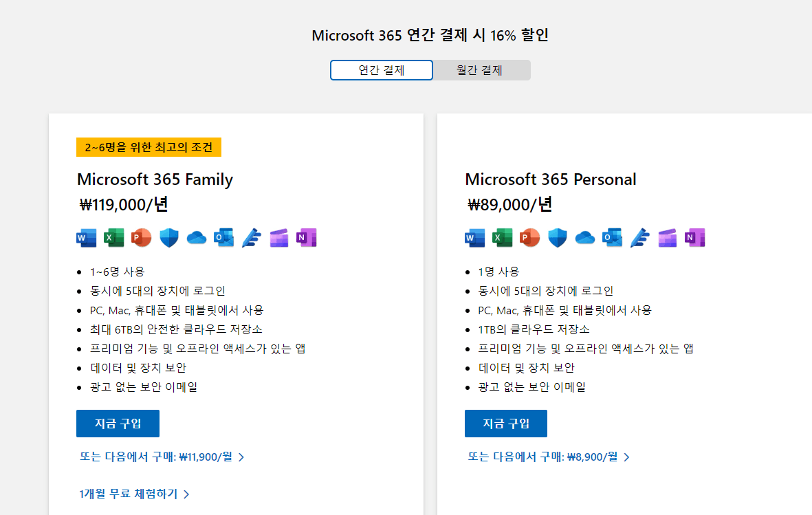Click 지금 구입 for Microsoft 365 Family
The image size is (812, 515).
118,424
